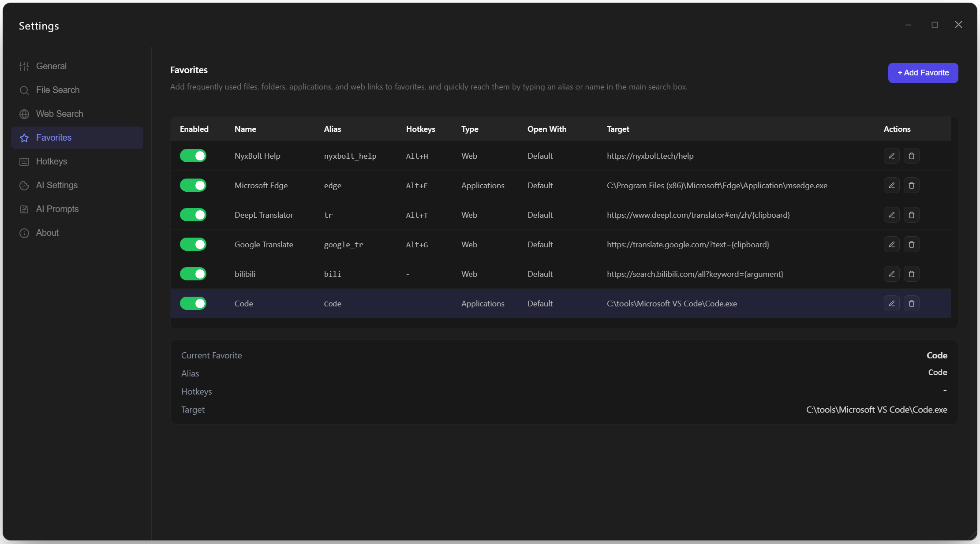Click the google_tr alias text
This screenshot has width=980, height=544.
[x=344, y=245]
